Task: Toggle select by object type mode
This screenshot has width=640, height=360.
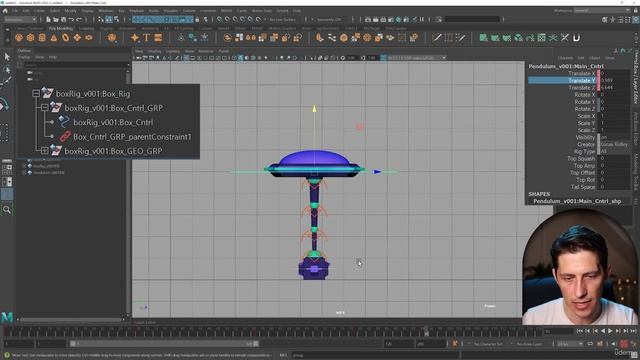Action: [x=109, y=19]
